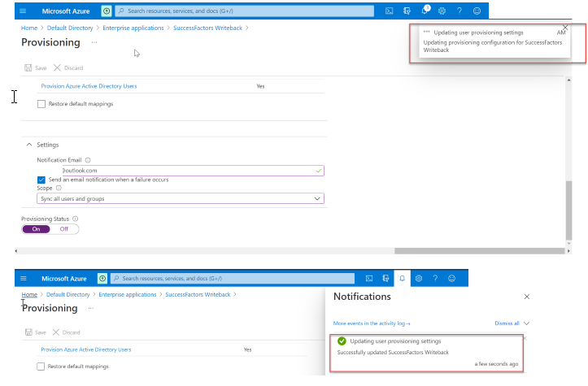The width and height of the screenshot is (588, 386).
Task: Open the Scope dropdown showing Sync all users and groups
Action: click(181, 198)
